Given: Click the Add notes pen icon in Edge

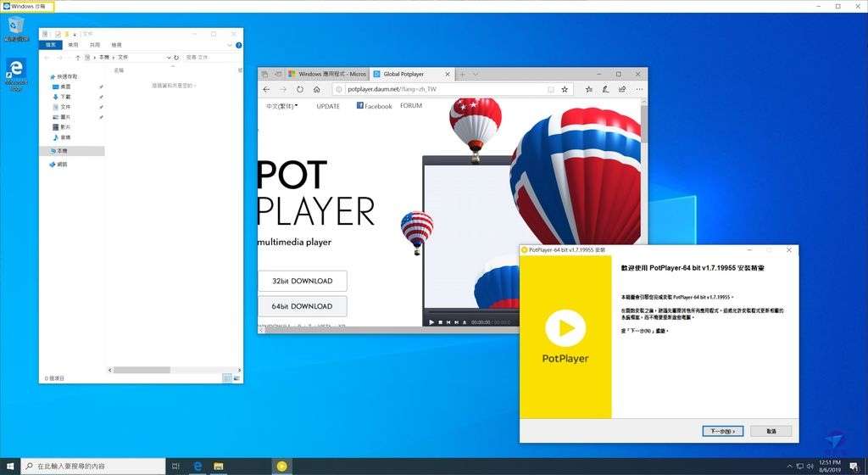Looking at the screenshot, I should [605, 89].
